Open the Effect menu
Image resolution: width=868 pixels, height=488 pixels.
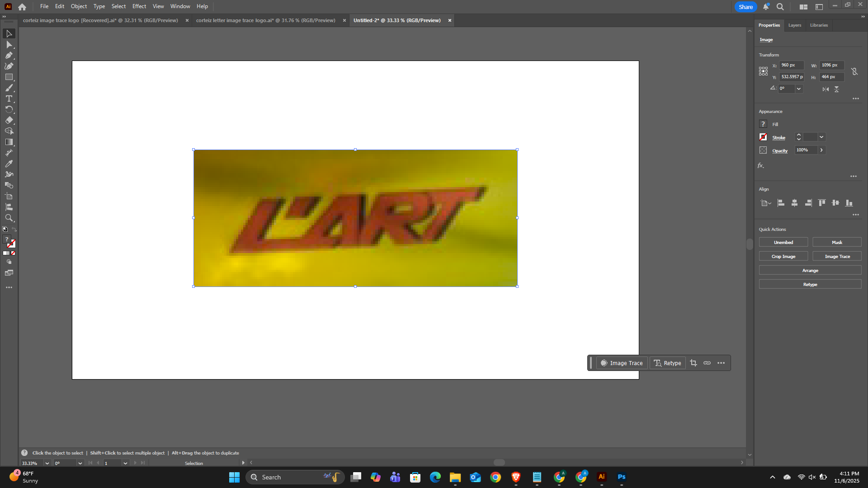point(139,6)
